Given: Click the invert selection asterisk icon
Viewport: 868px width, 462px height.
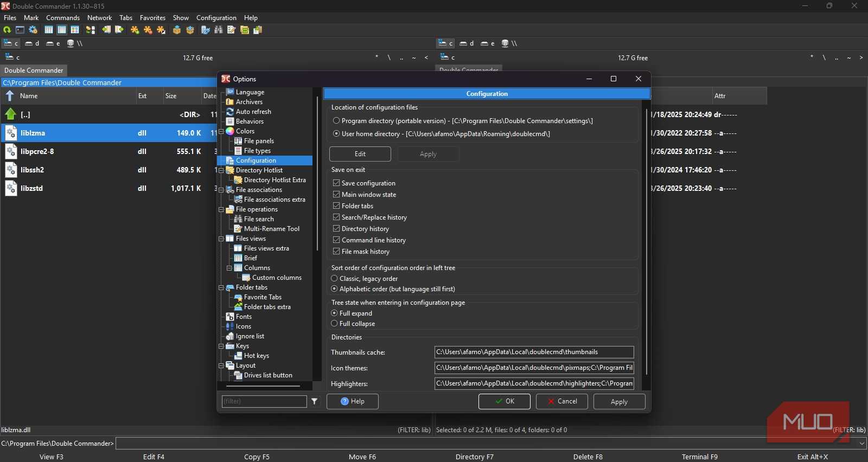Looking at the screenshot, I should (161, 30).
